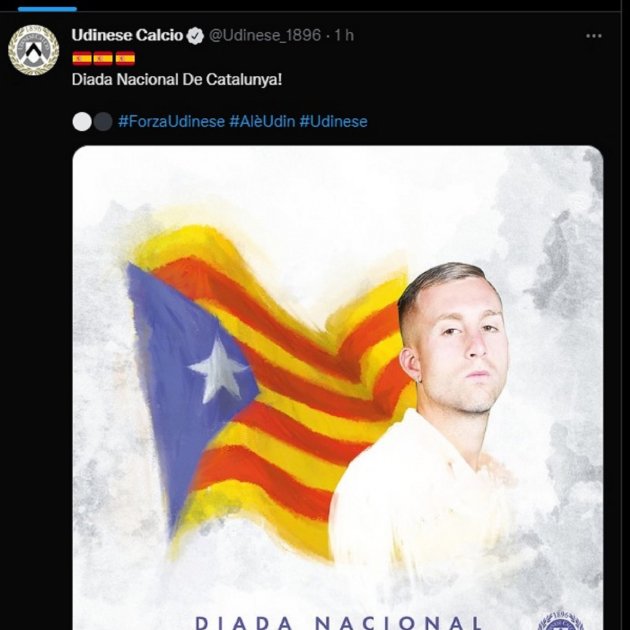The width and height of the screenshot is (630, 630).
Task: Click the last Spanish flag emoji
Action: point(125,58)
